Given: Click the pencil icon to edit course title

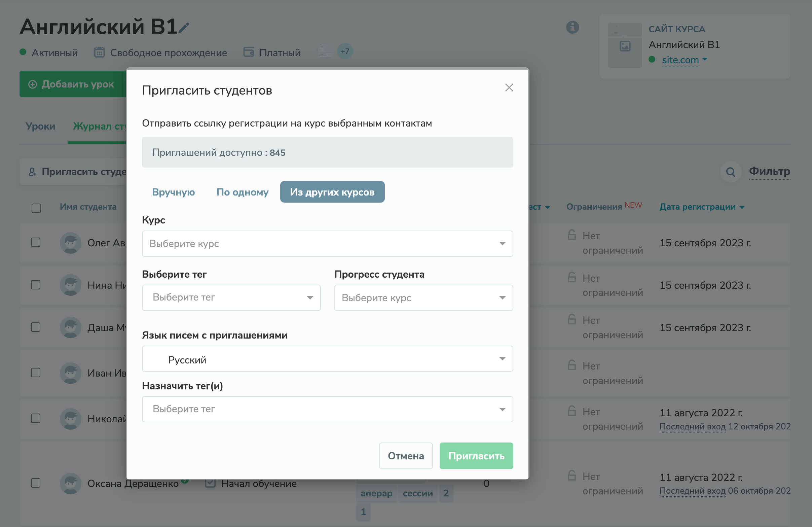Looking at the screenshot, I should [x=184, y=28].
